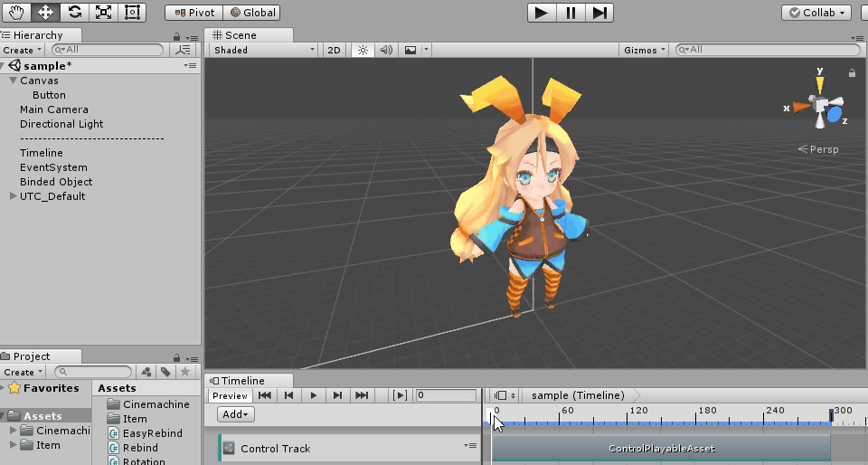Screen dimensions: 868x465
Task: Search project by label icon
Action: click(x=165, y=372)
